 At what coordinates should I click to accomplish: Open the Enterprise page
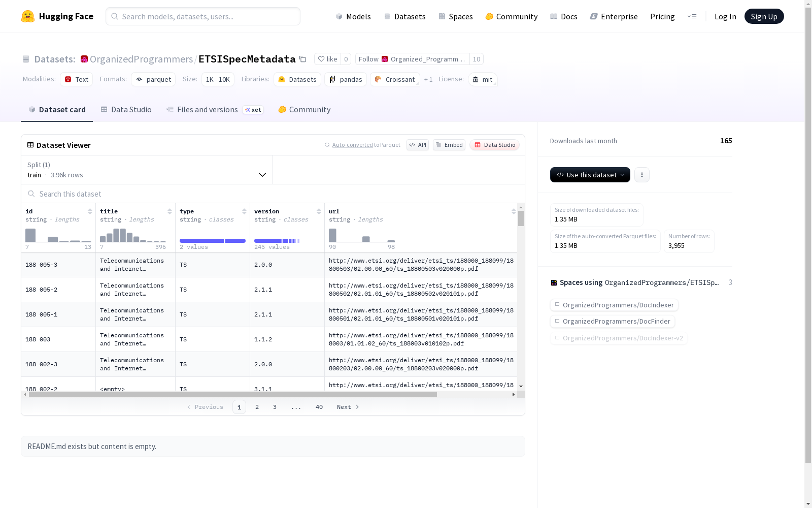(x=614, y=16)
